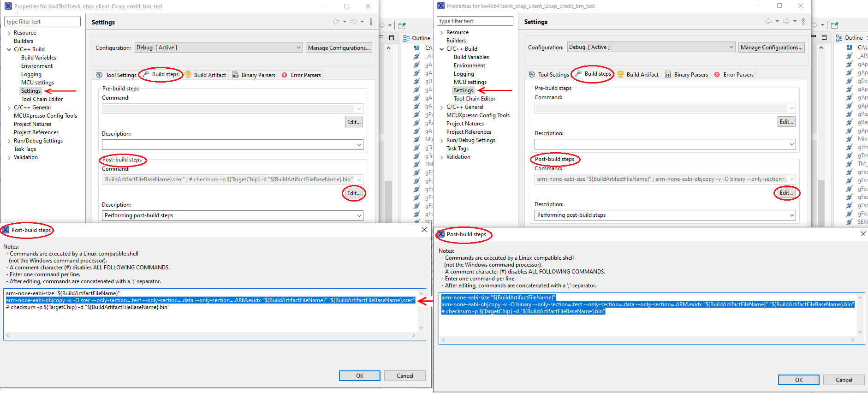
Task: Click the type filter text field in left window
Action: (42, 22)
